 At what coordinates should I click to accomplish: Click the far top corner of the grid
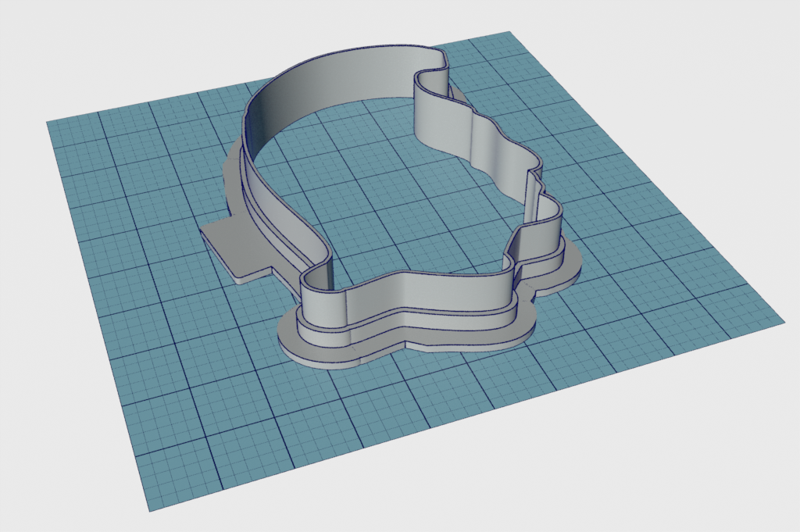pos(509,34)
